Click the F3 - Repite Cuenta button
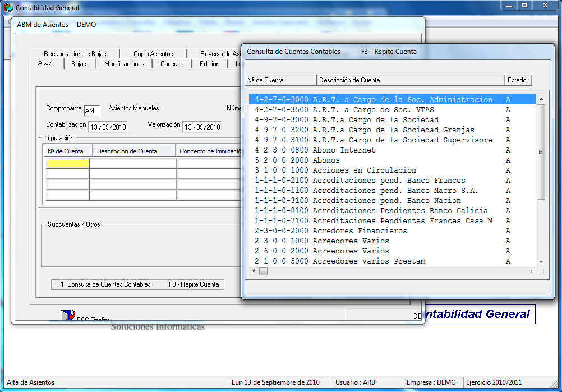The image size is (562, 392). [194, 284]
